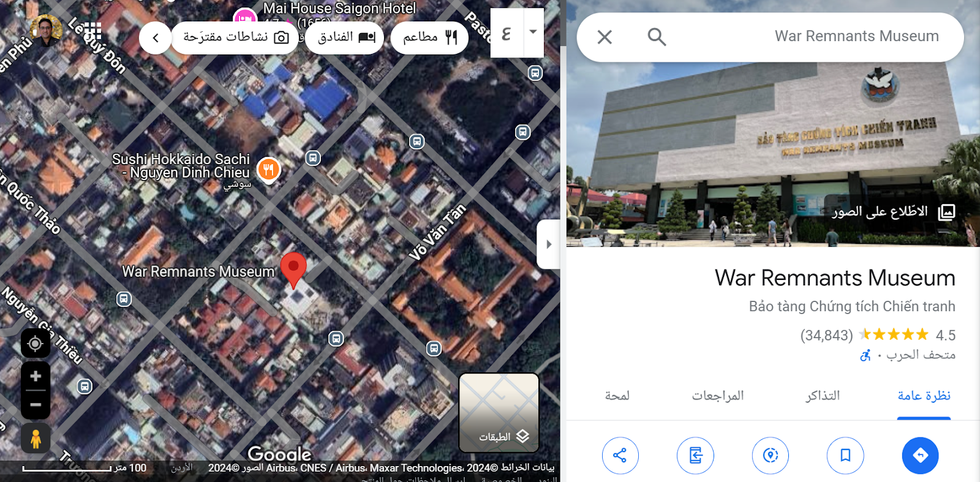The image size is (980, 482).
Task: Click the magnifier search icon
Action: point(657,37)
